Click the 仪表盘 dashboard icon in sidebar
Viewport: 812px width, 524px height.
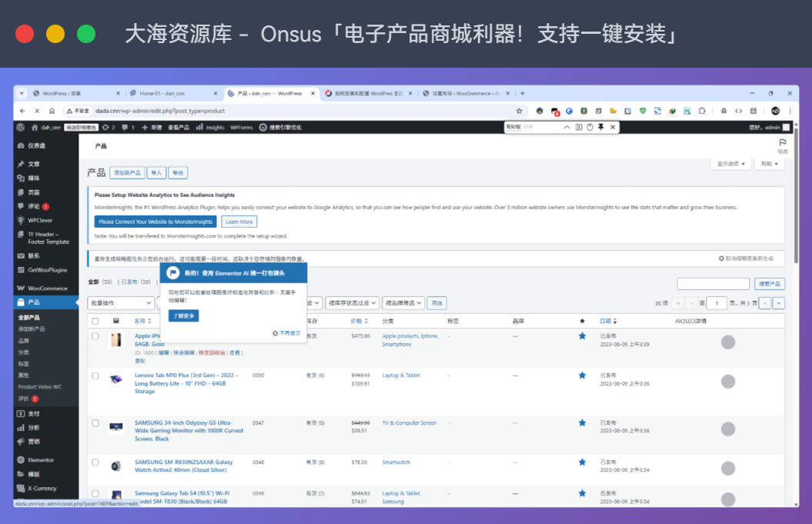coord(21,145)
